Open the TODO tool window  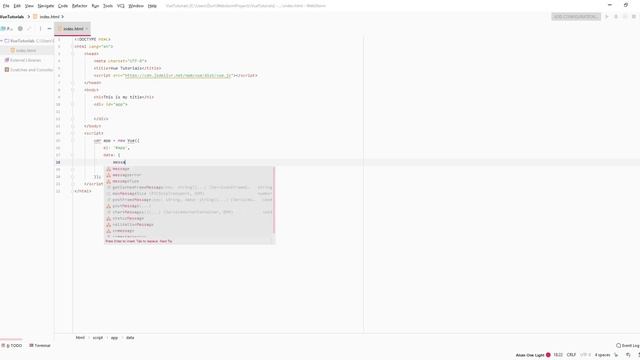[12, 346]
